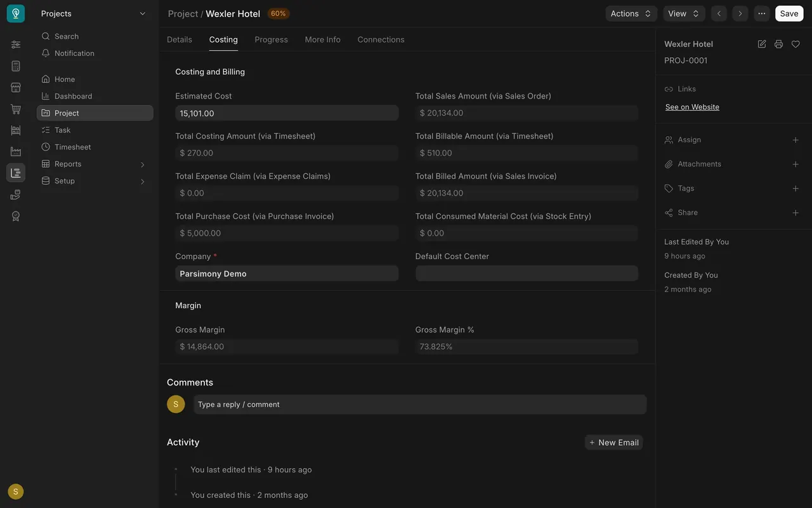This screenshot has width=812, height=508.
Task: Follow the See on Website link
Action: [692, 107]
